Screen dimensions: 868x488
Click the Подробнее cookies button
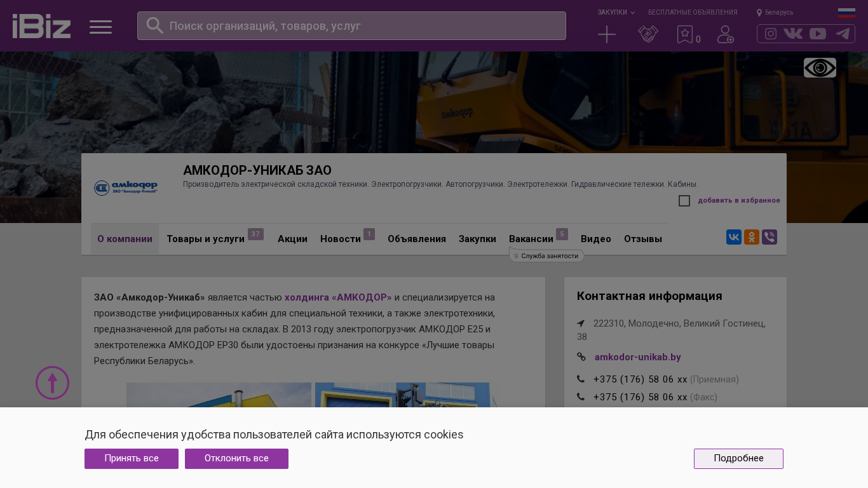point(738,459)
